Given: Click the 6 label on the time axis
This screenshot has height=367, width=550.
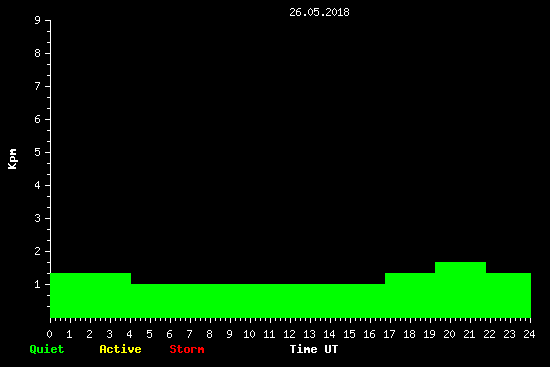Looking at the screenshot, I should click(169, 334).
